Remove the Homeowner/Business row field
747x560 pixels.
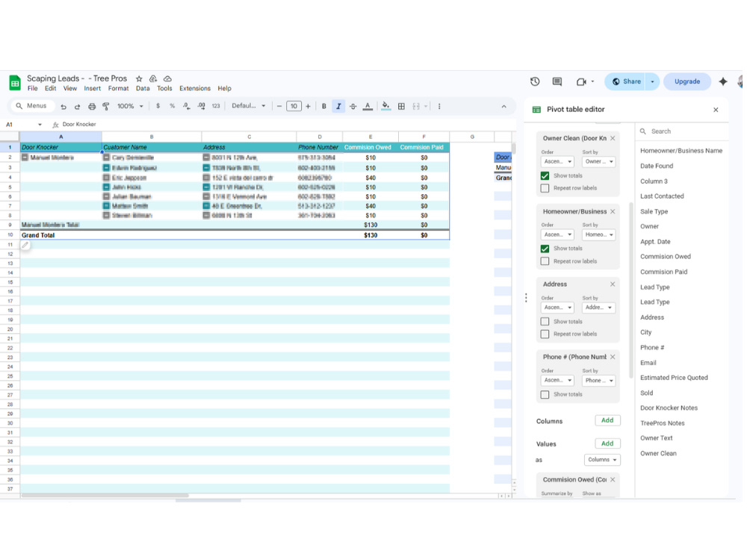pyautogui.click(x=613, y=211)
